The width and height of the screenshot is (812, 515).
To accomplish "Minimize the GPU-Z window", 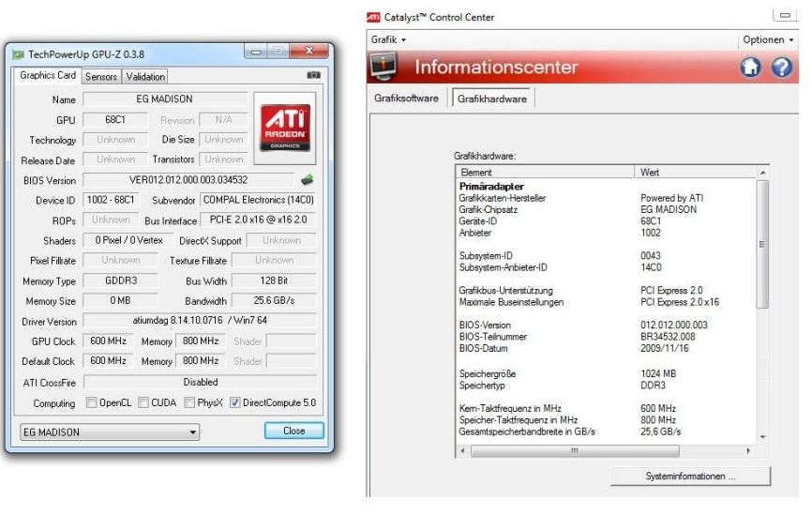I will (x=256, y=51).
